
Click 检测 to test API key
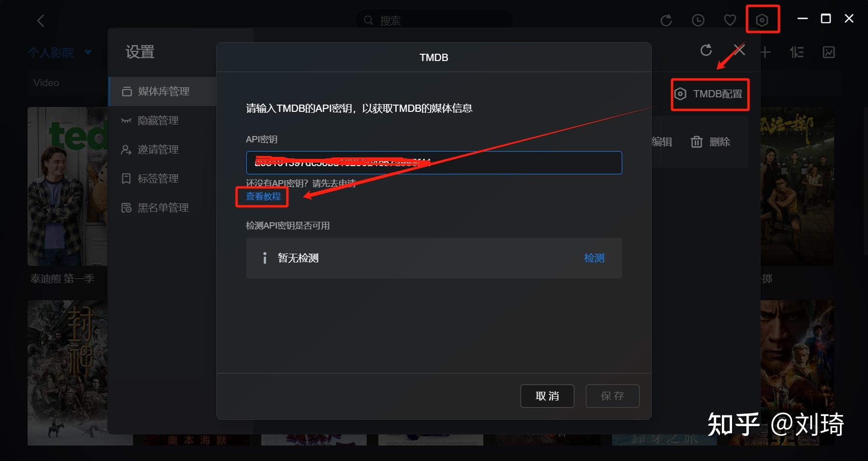pyautogui.click(x=594, y=258)
